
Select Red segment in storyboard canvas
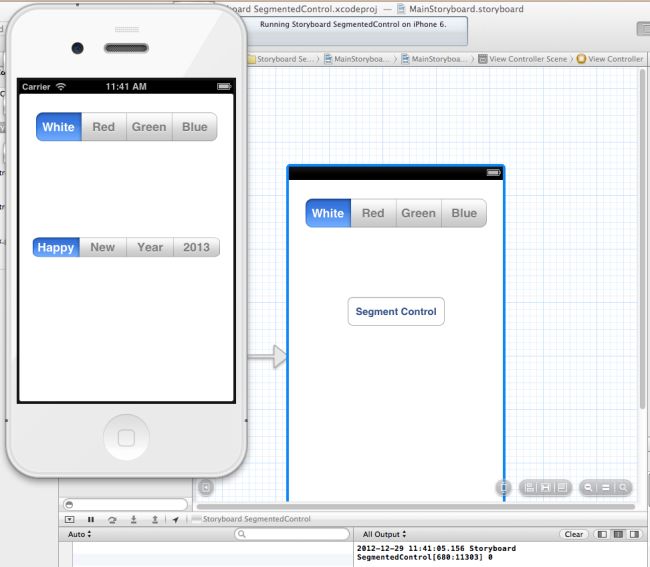tap(373, 213)
